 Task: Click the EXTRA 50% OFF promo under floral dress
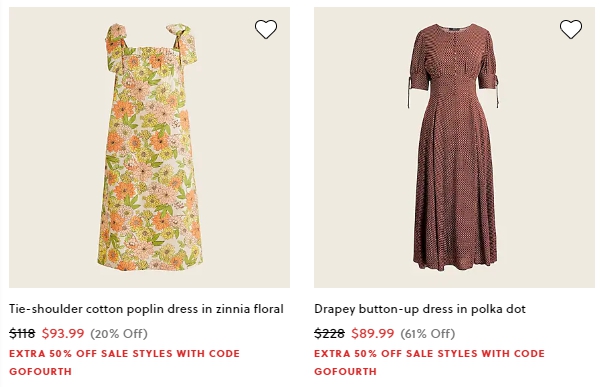click(x=125, y=353)
